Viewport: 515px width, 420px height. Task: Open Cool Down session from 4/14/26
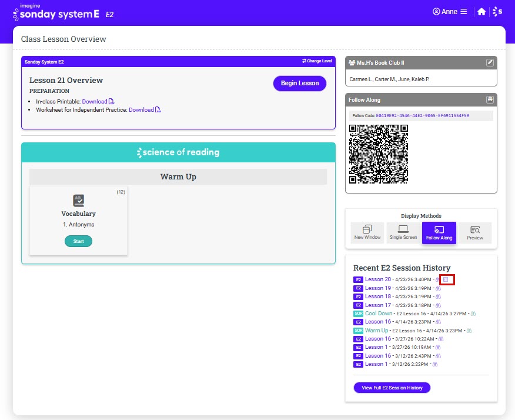(x=379, y=314)
